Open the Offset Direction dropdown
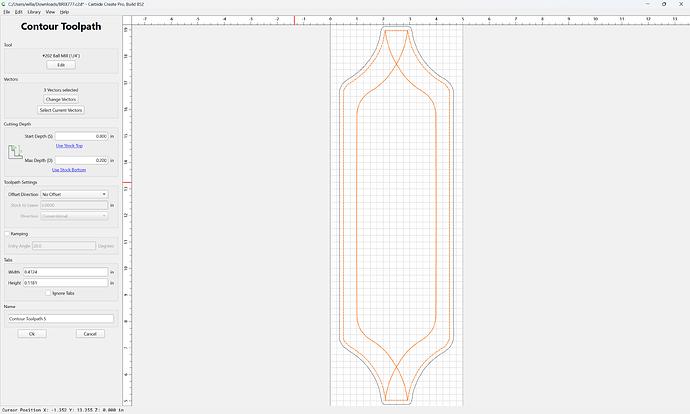 coord(74,194)
